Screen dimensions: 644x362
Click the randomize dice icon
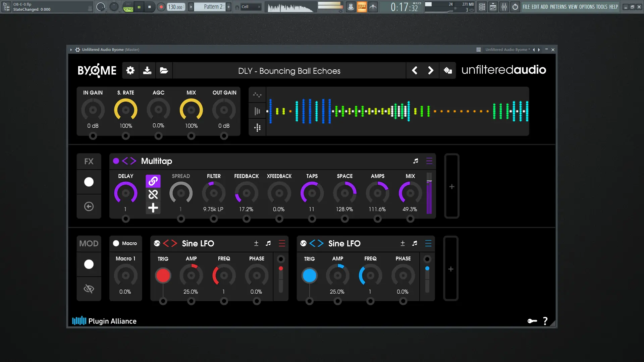tap(447, 70)
